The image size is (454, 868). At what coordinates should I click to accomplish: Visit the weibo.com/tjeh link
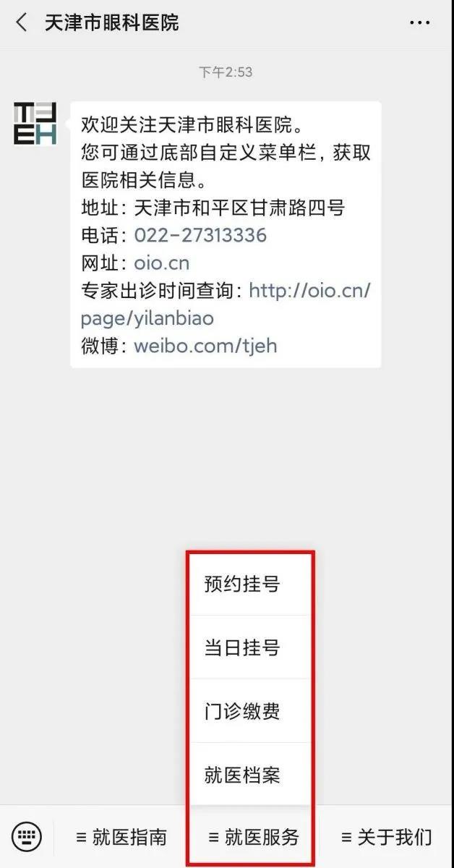(205, 346)
